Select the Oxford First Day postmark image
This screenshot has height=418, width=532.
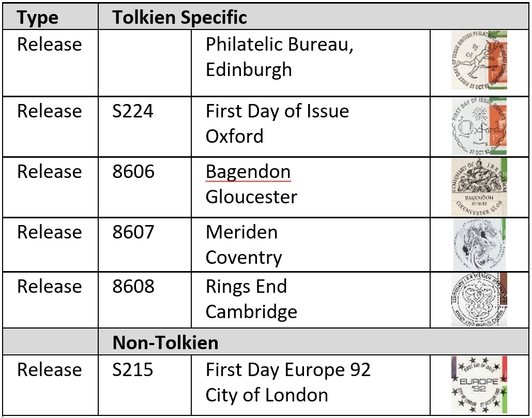click(479, 126)
